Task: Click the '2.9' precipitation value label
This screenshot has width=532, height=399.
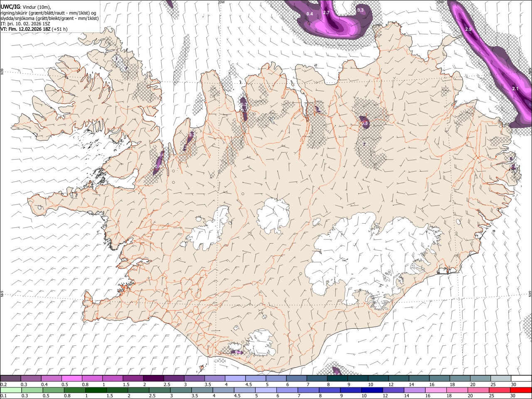Action: point(468,30)
